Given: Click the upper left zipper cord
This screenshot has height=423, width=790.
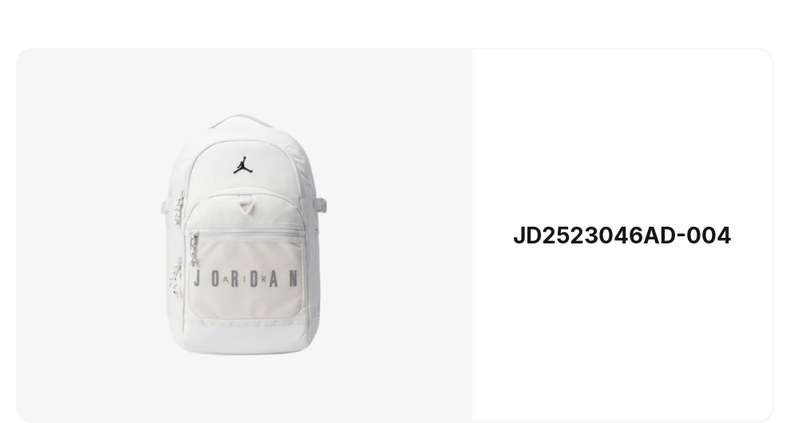Looking at the screenshot, I should tap(179, 208).
